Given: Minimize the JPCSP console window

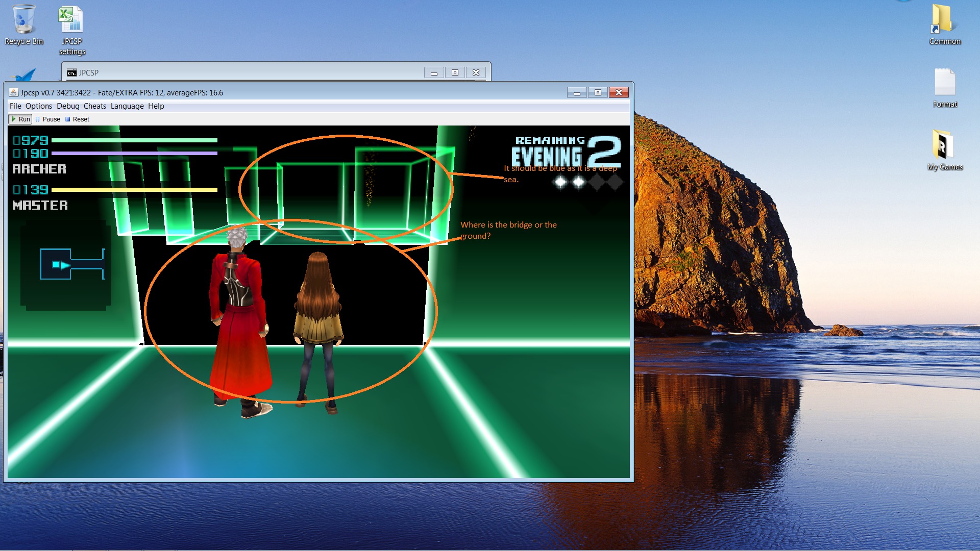Looking at the screenshot, I should (x=434, y=73).
